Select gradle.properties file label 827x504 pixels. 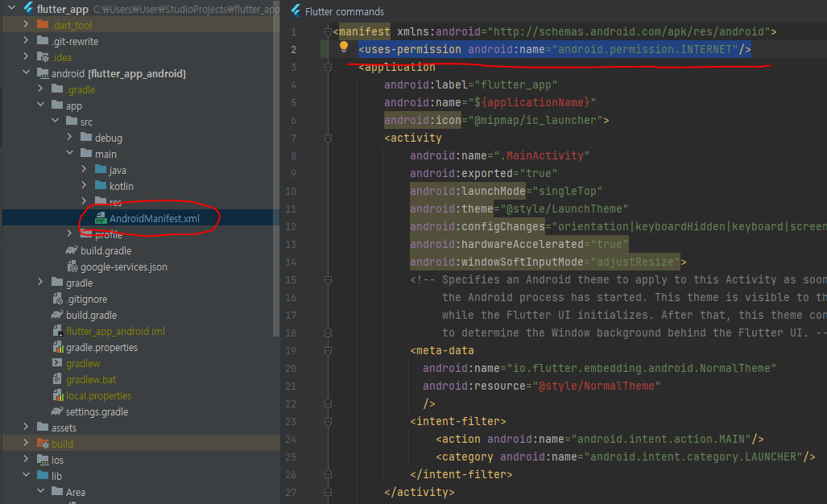tap(101, 348)
